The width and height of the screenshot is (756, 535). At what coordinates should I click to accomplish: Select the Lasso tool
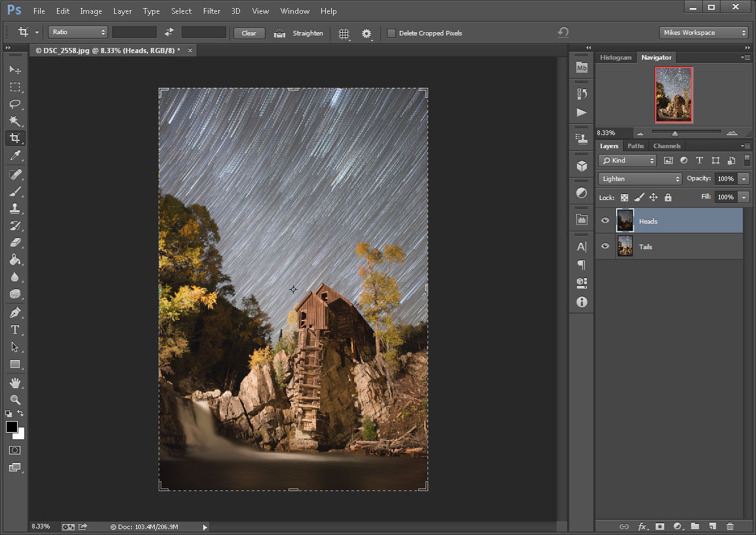(x=15, y=104)
